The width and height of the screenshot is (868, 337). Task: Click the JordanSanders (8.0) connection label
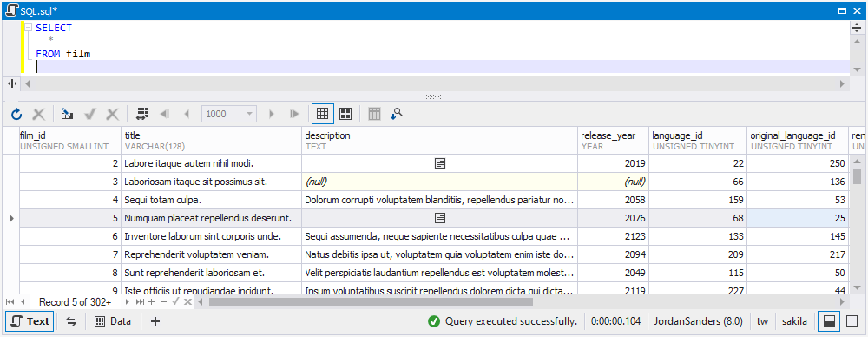(699, 321)
